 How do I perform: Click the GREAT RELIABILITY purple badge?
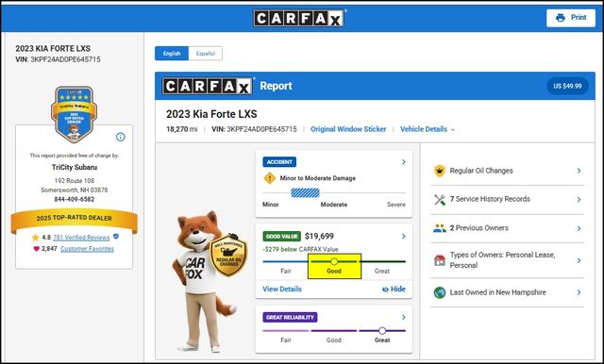[290, 317]
